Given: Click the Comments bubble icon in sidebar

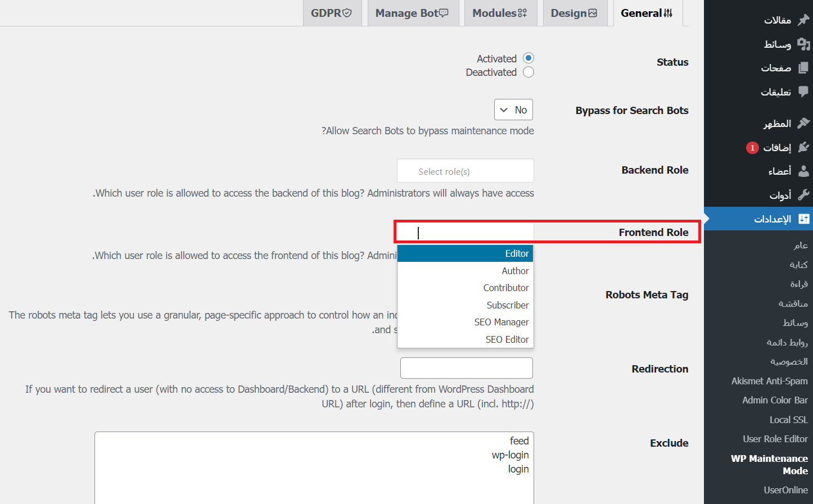Looking at the screenshot, I should (x=803, y=92).
